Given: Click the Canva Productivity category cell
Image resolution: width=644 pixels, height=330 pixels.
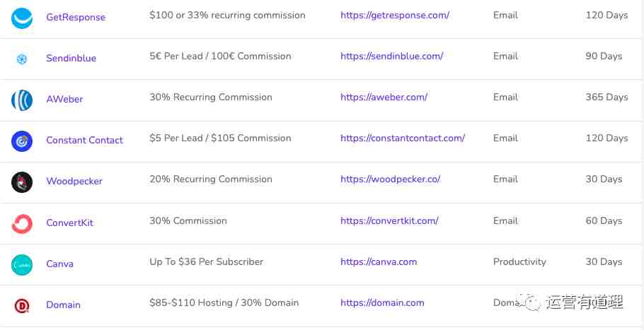Looking at the screenshot, I should tap(519, 261).
